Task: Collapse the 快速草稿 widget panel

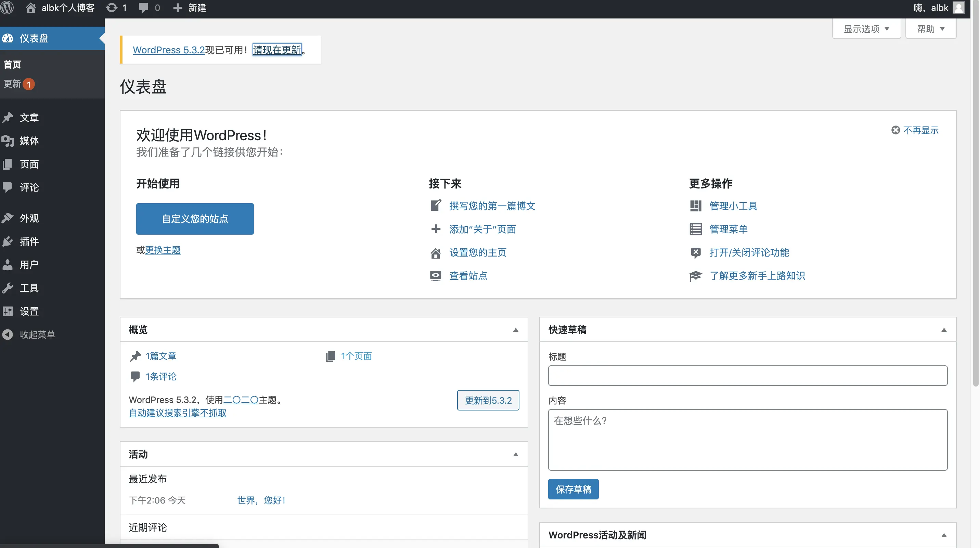Action: (944, 330)
